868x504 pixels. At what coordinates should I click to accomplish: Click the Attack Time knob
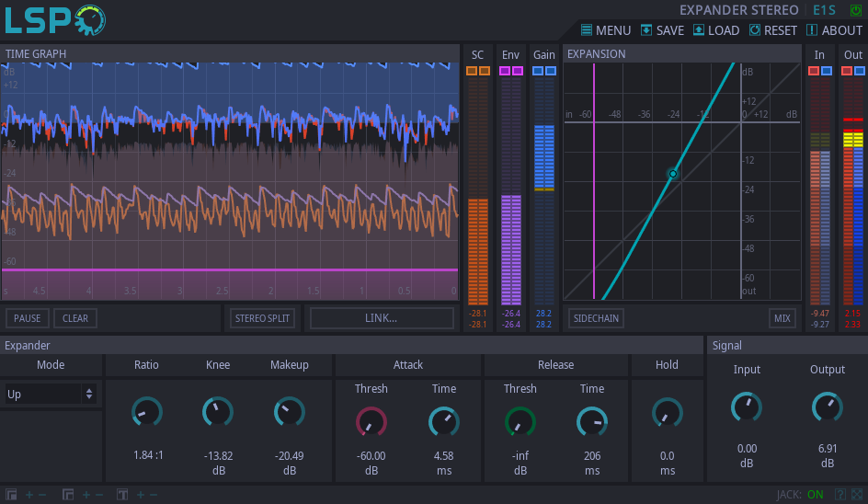pos(444,422)
